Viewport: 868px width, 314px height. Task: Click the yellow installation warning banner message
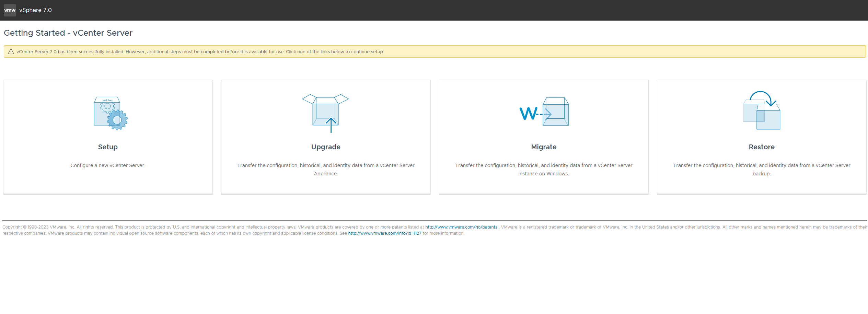(x=200, y=52)
